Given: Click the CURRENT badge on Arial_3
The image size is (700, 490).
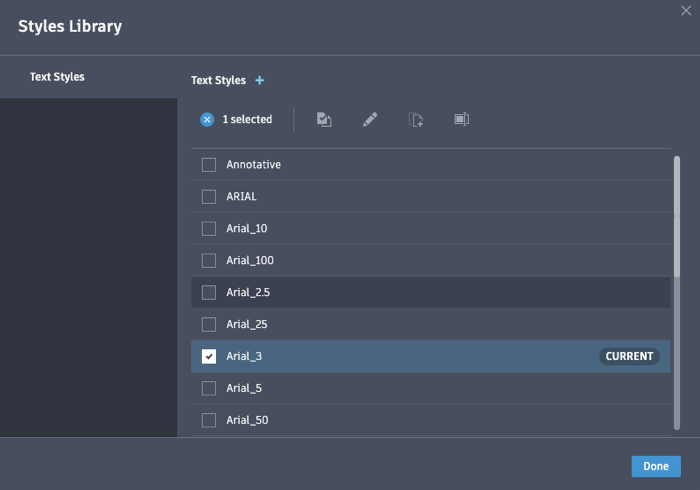Looking at the screenshot, I should (629, 356).
